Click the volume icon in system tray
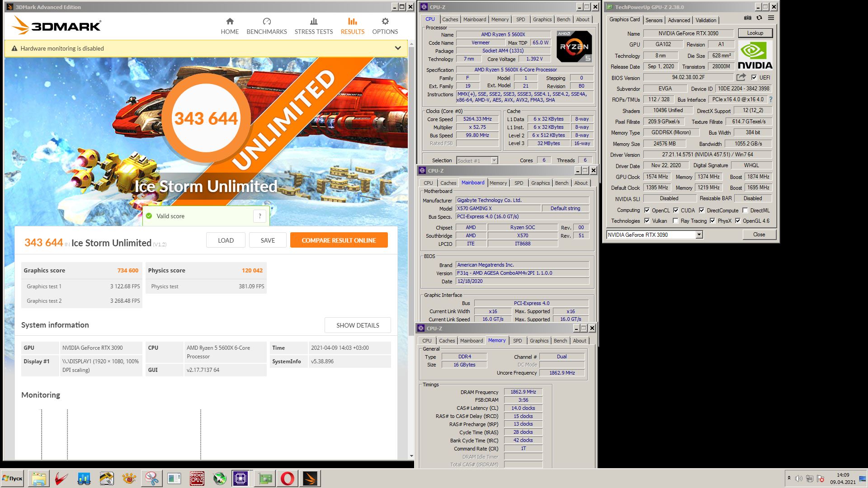868x488 pixels. tap(798, 479)
